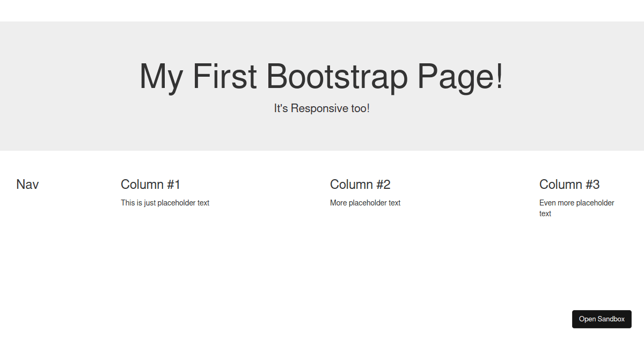This screenshot has width=644, height=338.
Task: Click the word "Sandbox" on the dark button
Action: 611,319
